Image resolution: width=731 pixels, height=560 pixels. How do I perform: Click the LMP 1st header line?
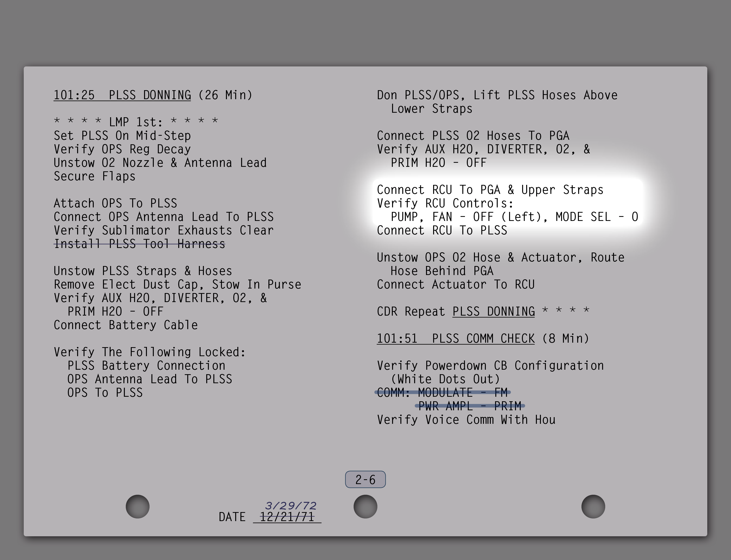[x=136, y=122]
